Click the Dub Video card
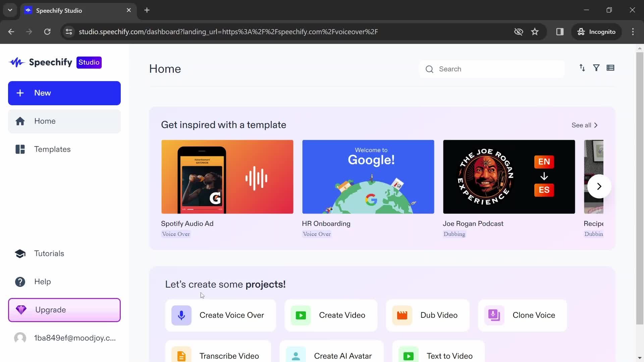Viewport: 644px width, 362px height. (x=428, y=315)
